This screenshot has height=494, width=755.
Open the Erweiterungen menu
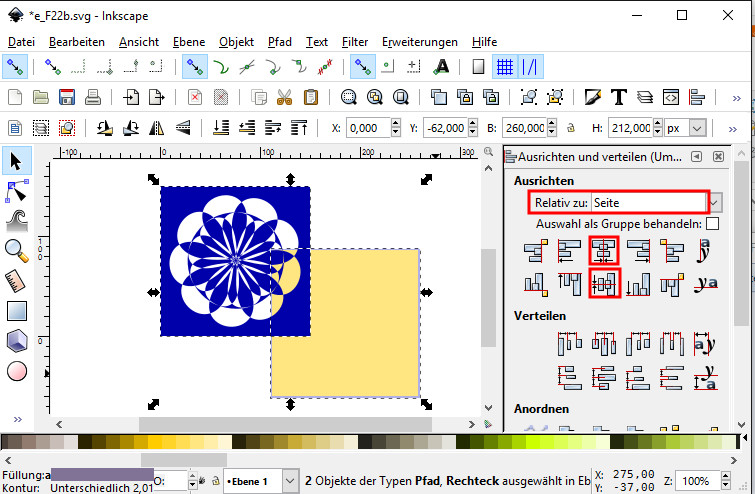pyautogui.click(x=419, y=42)
